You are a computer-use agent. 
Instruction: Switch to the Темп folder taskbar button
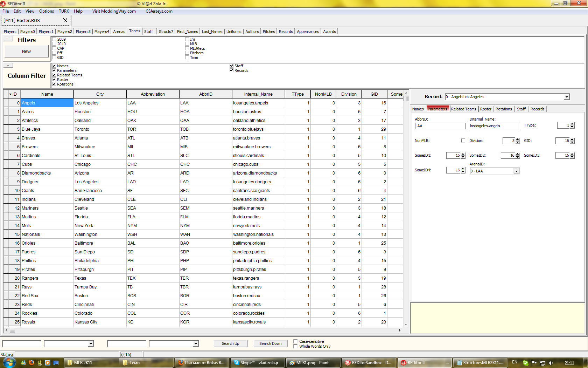pyautogui.click(x=147, y=363)
